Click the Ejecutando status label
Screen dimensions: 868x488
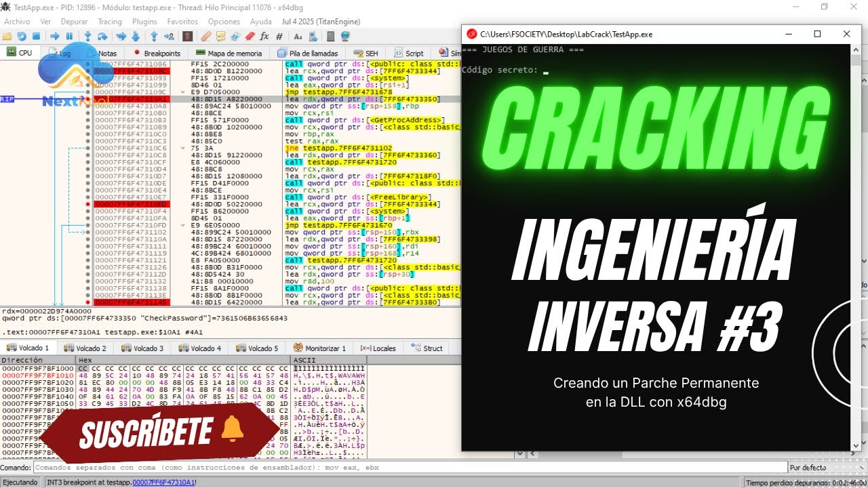(20, 482)
